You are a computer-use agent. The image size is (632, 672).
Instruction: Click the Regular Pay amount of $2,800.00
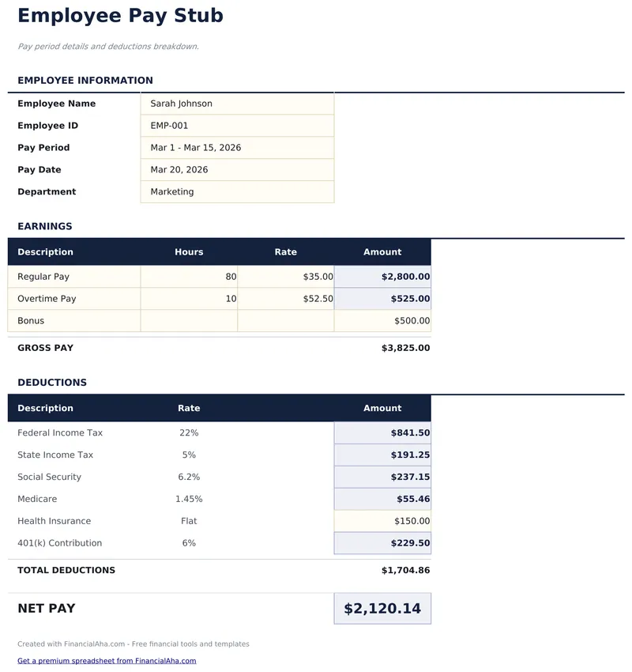point(382,277)
